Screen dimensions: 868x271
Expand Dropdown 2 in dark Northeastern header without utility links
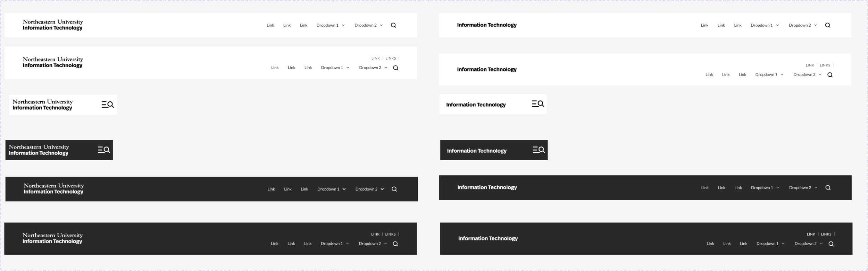[x=370, y=189]
